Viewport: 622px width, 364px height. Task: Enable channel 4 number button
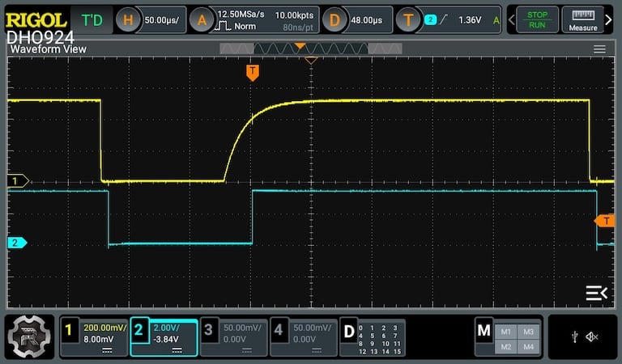pos(279,330)
